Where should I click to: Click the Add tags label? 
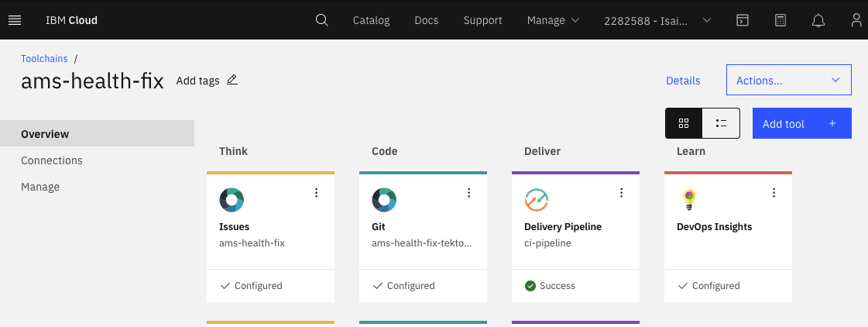(x=197, y=81)
